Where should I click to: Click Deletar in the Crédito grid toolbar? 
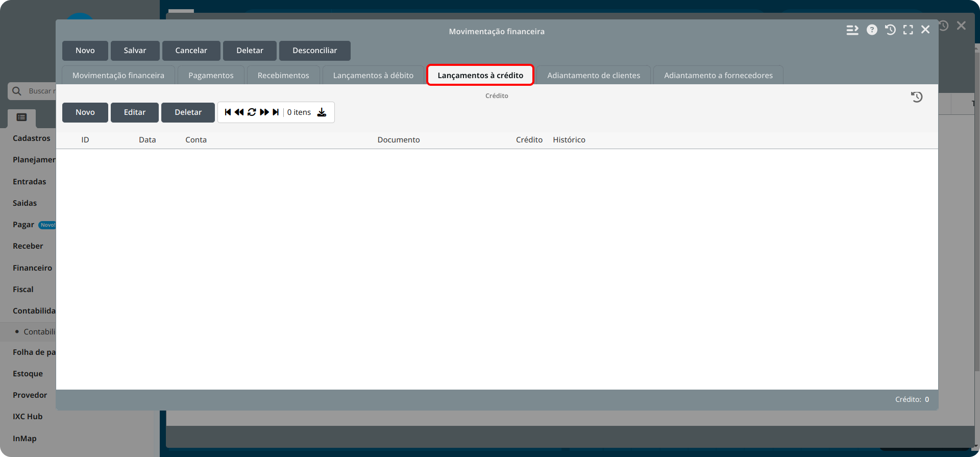188,112
